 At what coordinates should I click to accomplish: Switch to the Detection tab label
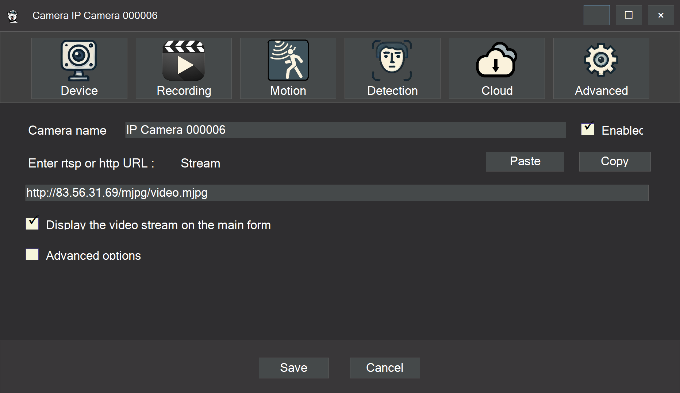392,91
